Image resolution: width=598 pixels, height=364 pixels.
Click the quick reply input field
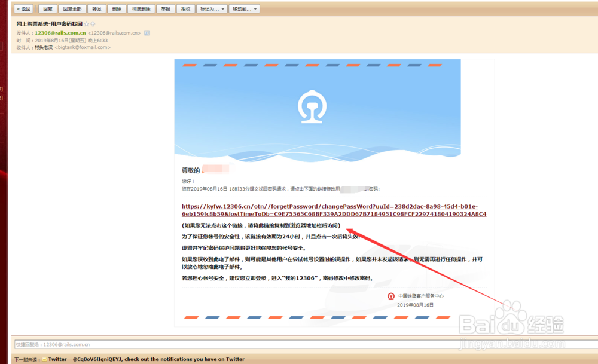click(x=305, y=344)
